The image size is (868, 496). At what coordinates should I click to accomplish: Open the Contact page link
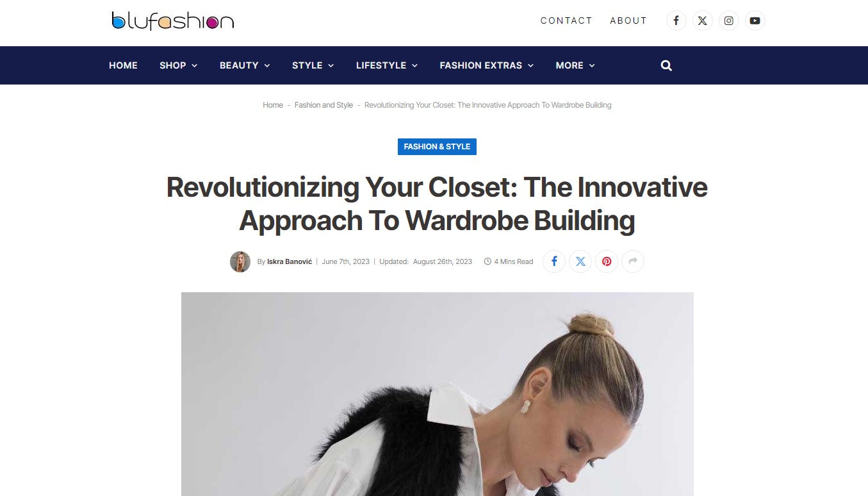click(x=566, y=21)
